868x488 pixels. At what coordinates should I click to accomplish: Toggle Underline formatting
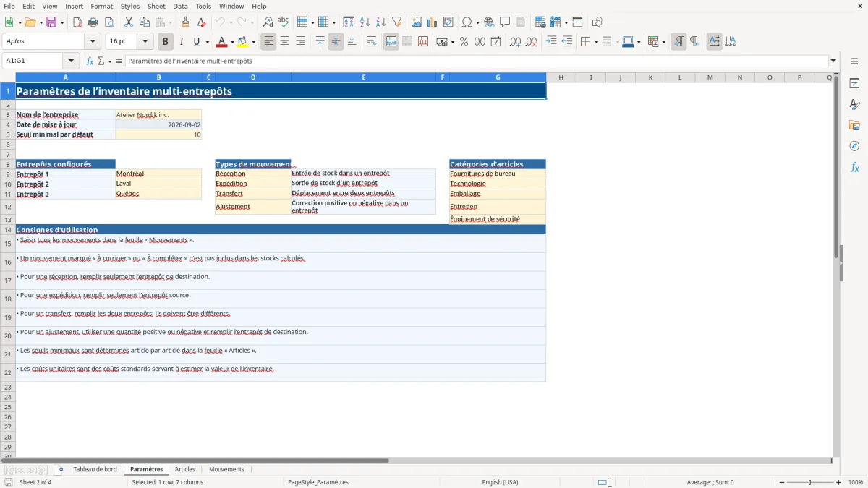(x=197, y=42)
